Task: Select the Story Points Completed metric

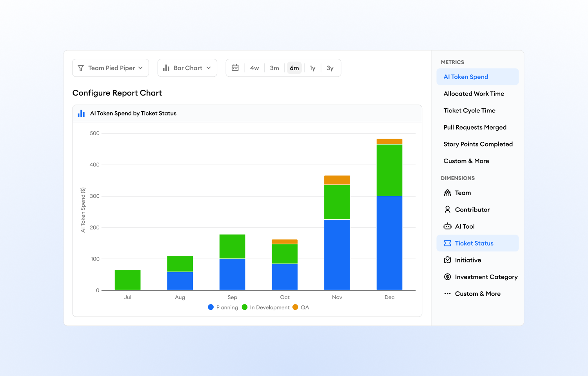Action: [x=477, y=144]
